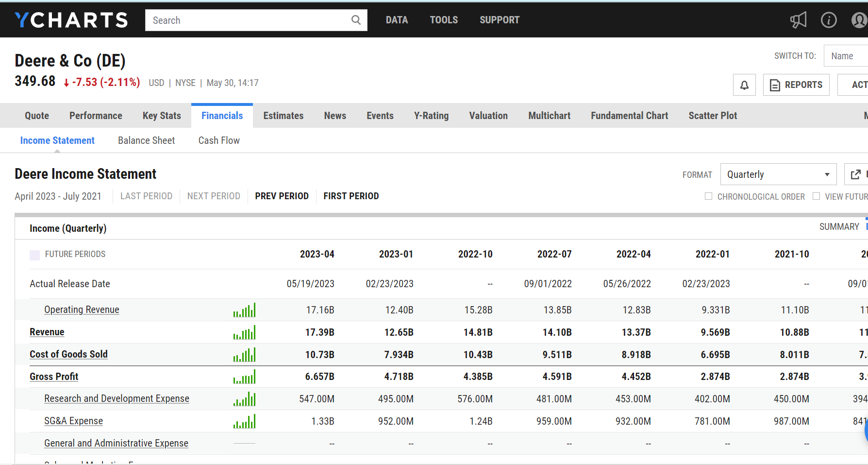Open the Operating Revenue sparkline chart
This screenshot has width=868, height=465.
pyautogui.click(x=244, y=310)
